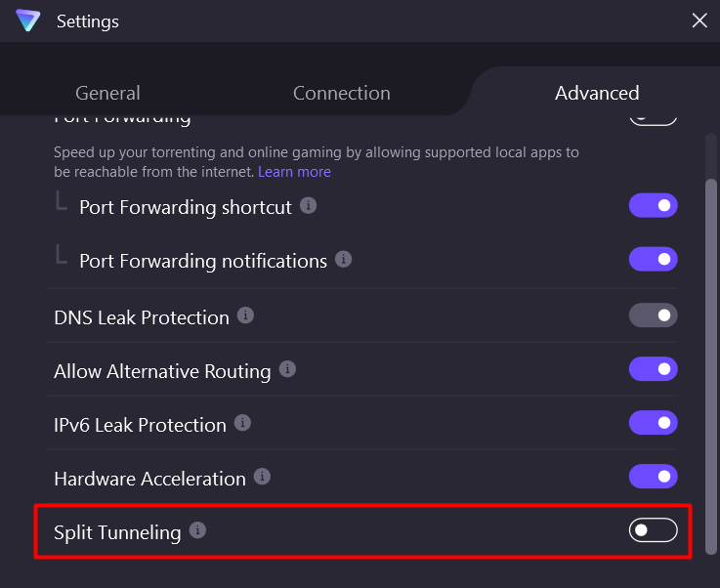Image resolution: width=720 pixels, height=588 pixels.
Task: Turn off IPv6 Leak Protection toggle
Action: tap(653, 423)
